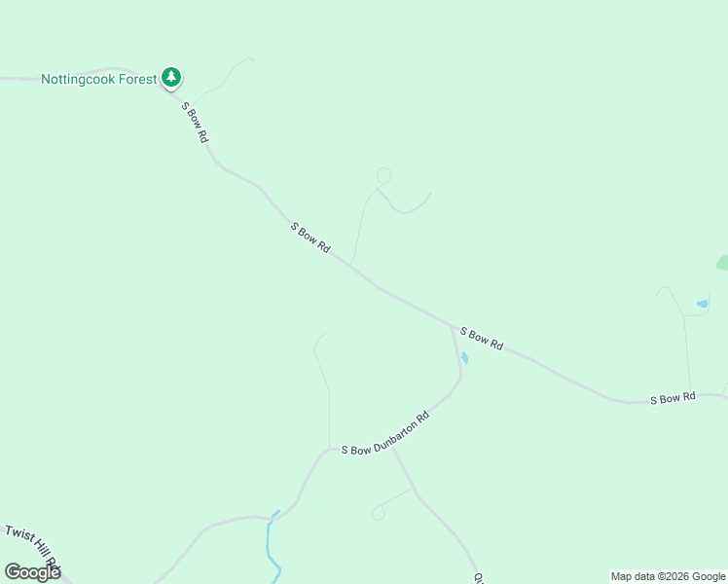Select the S Bow Dunbarton Rd label
728x584 pixels.
(385, 433)
